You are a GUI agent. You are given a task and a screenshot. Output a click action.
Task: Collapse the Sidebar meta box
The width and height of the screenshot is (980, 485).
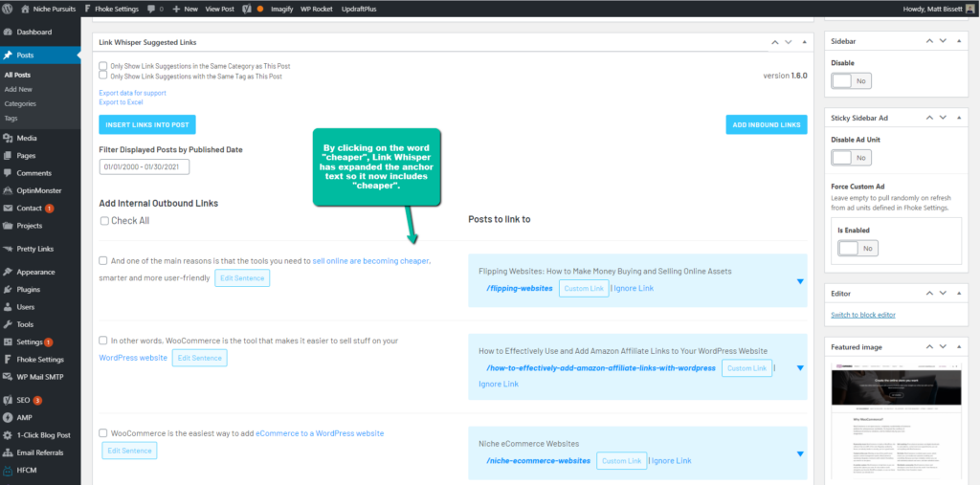coord(959,40)
